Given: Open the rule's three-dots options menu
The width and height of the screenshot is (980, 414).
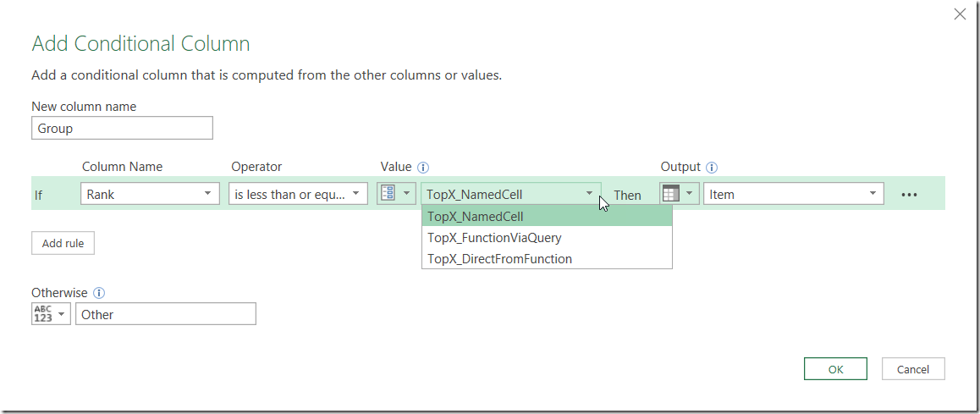Looking at the screenshot, I should (x=910, y=195).
